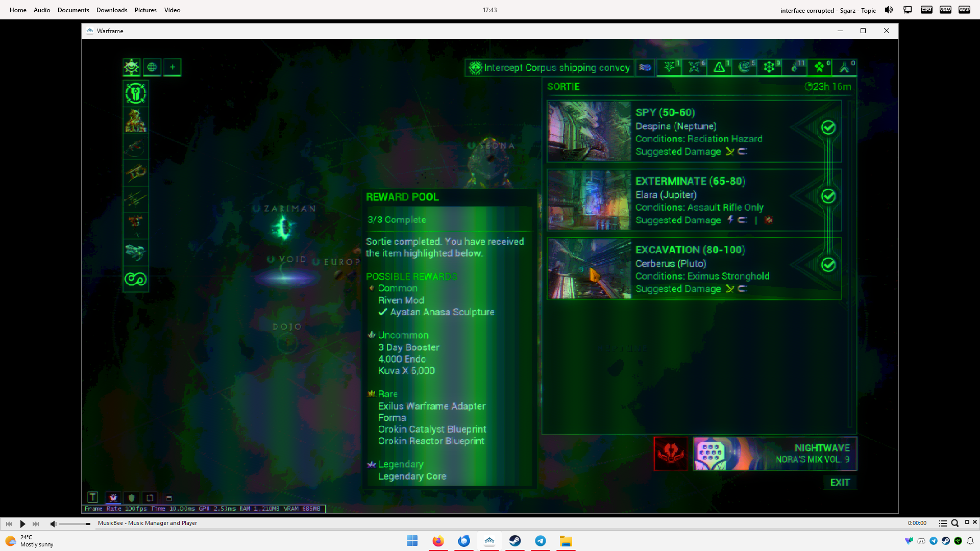Click the invasions crossed-swords icon
980x551 pixels.
[x=694, y=67]
